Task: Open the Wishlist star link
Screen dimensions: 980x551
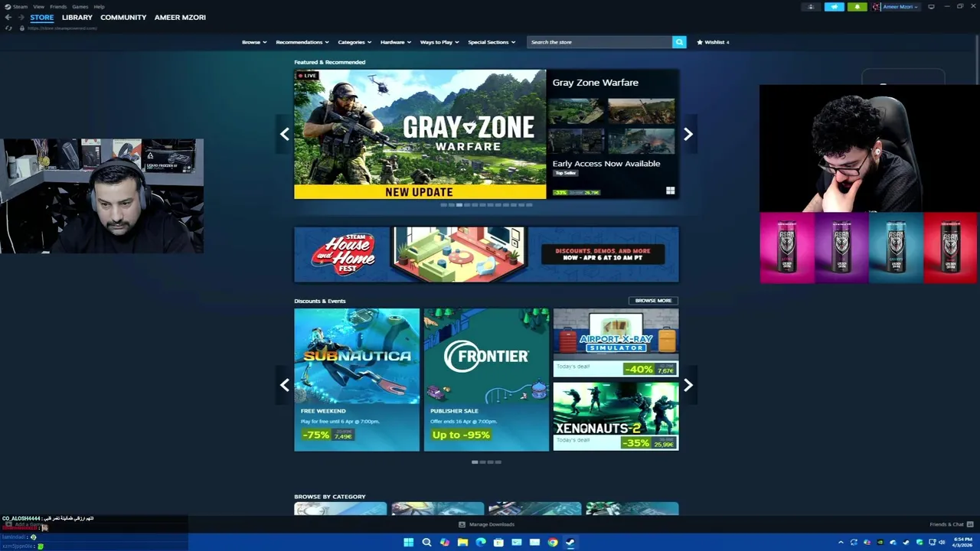Action: click(713, 42)
